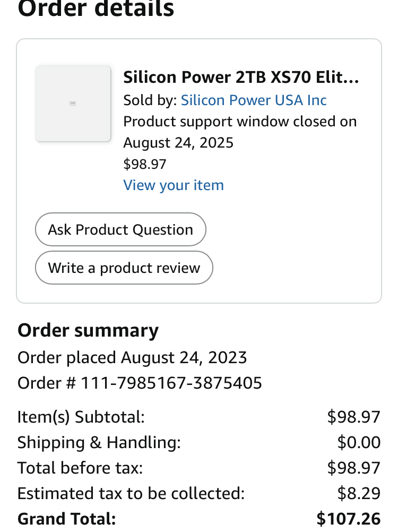Click the $98.97 price under the product
This screenshot has height=532, width=398.
click(x=145, y=164)
